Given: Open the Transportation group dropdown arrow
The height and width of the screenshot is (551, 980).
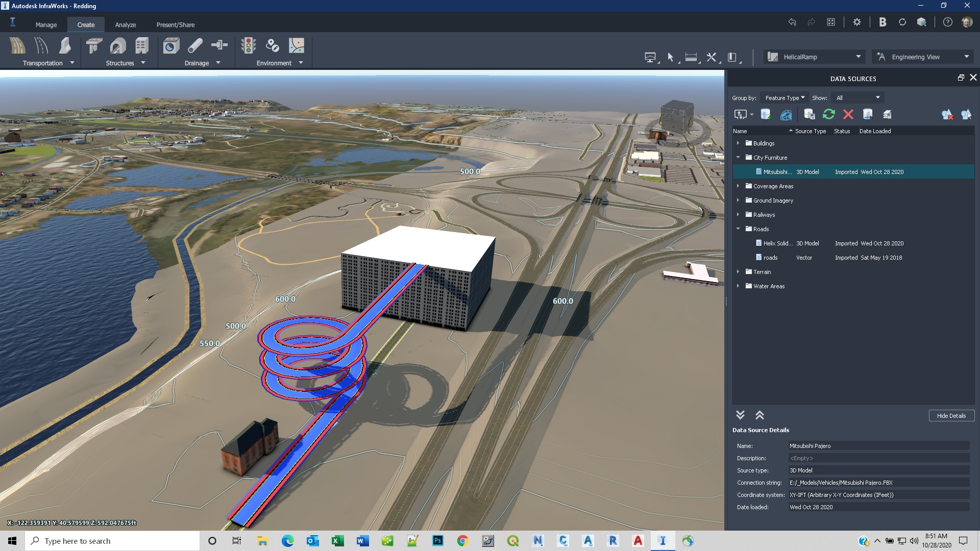Looking at the screenshot, I should 72,63.
